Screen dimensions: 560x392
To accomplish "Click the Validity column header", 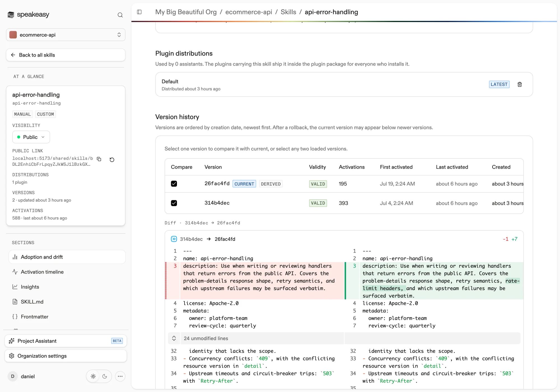I will point(318,167).
